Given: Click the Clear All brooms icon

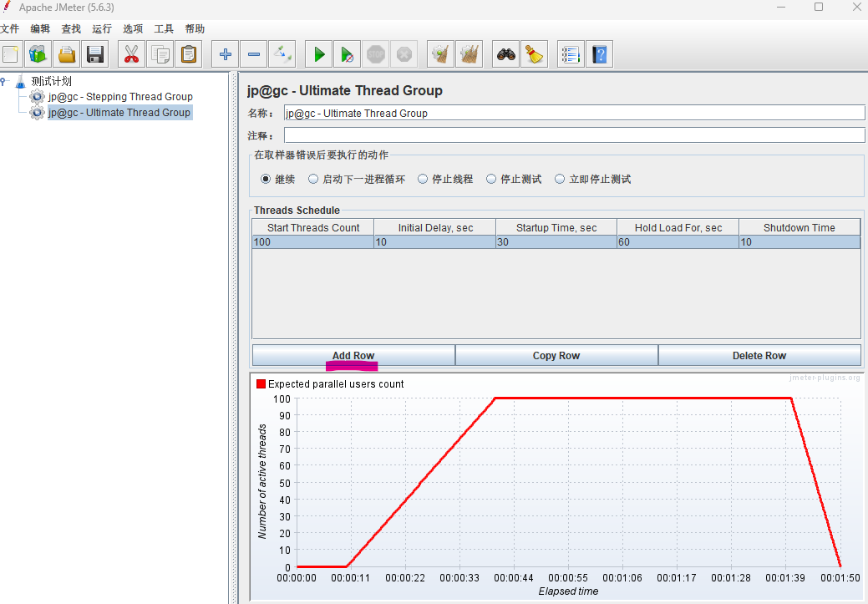Looking at the screenshot, I should pyautogui.click(x=470, y=54).
